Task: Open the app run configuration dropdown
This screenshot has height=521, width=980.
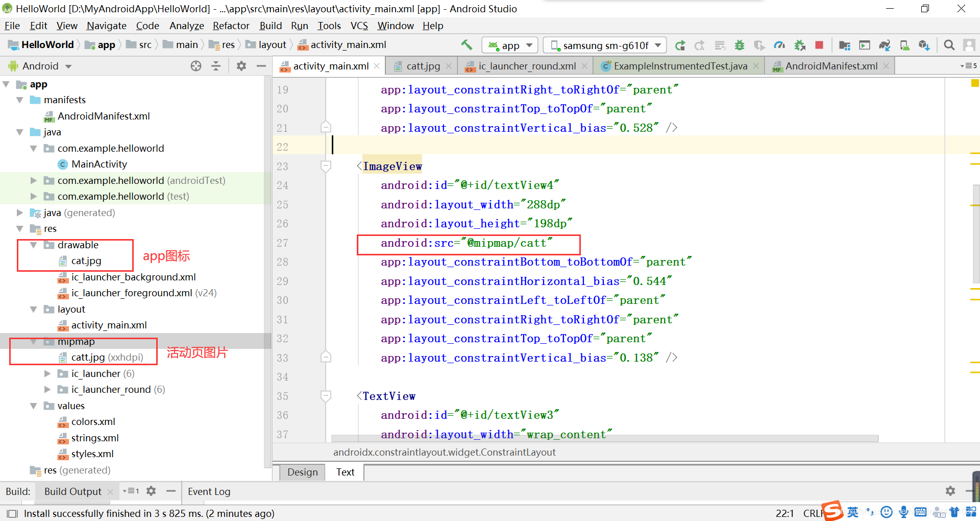Action: pyautogui.click(x=510, y=45)
